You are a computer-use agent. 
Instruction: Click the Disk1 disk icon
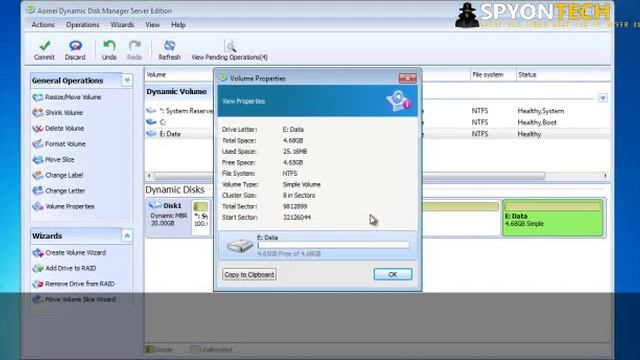click(x=155, y=205)
